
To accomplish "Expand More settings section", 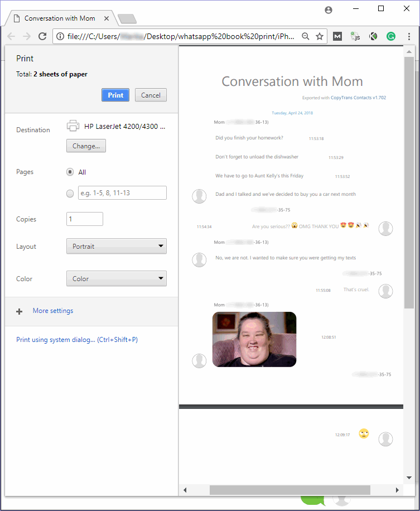I will pyautogui.click(x=52, y=311).
